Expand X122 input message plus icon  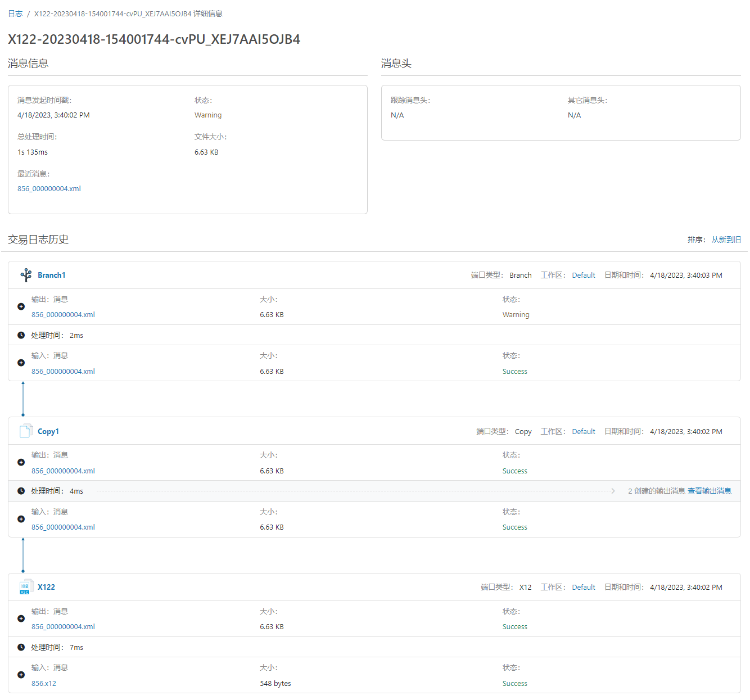(x=21, y=675)
